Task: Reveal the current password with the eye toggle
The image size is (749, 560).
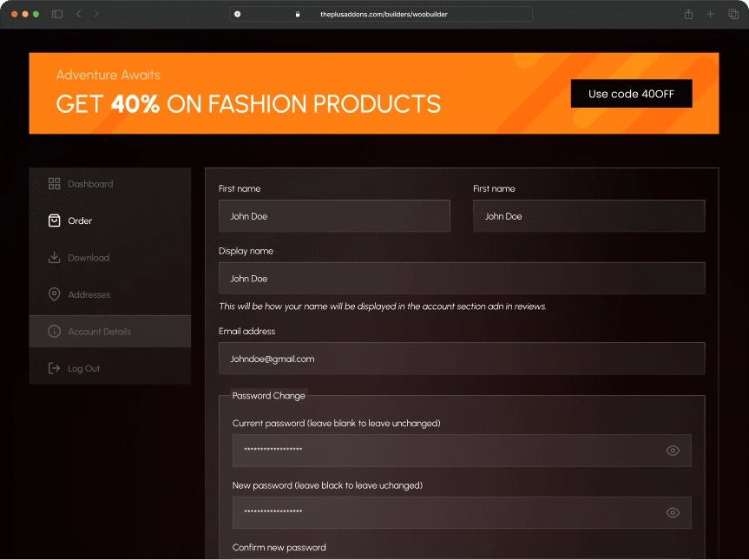Action: pyautogui.click(x=673, y=451)
